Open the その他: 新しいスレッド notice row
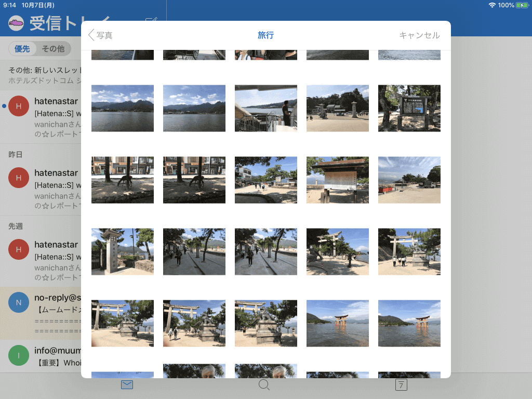 point(41,75)
